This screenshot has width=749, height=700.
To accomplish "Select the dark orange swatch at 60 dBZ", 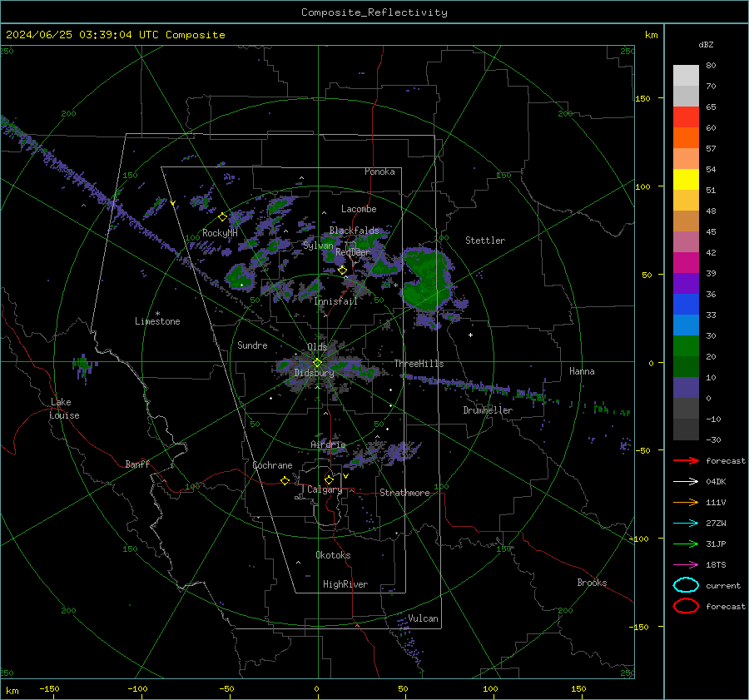I will coord(686,137).
